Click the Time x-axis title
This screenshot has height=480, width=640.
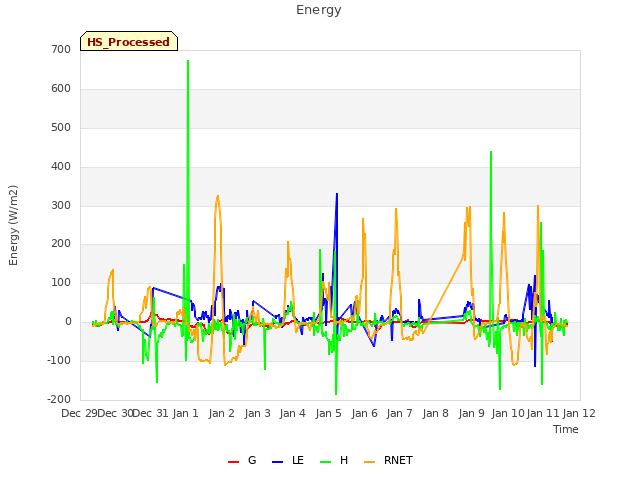[565, 429]
